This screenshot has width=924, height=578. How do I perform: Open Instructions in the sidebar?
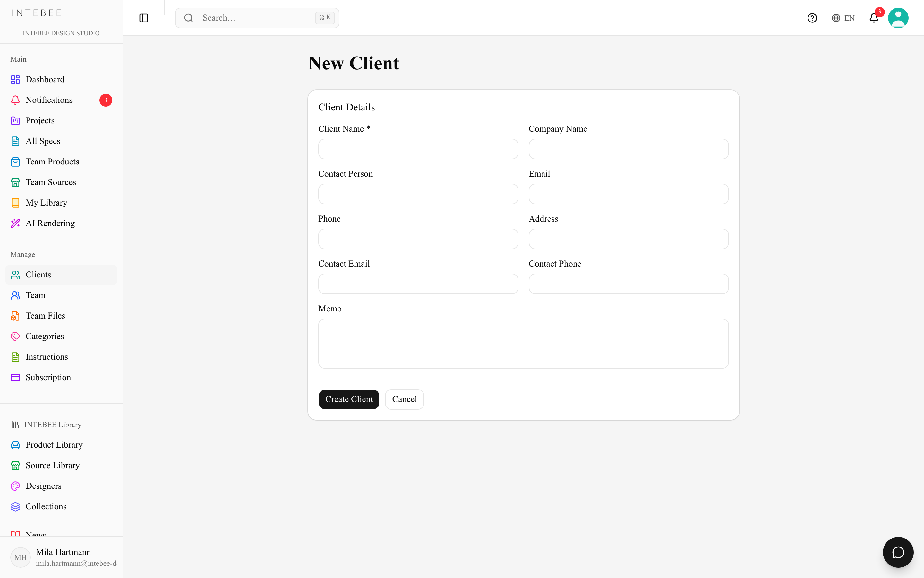click(x=61, y=357)
